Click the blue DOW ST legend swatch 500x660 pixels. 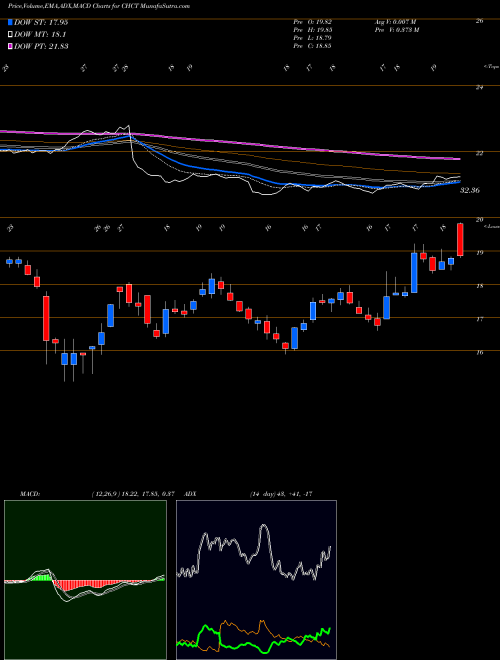click(10, 23)
